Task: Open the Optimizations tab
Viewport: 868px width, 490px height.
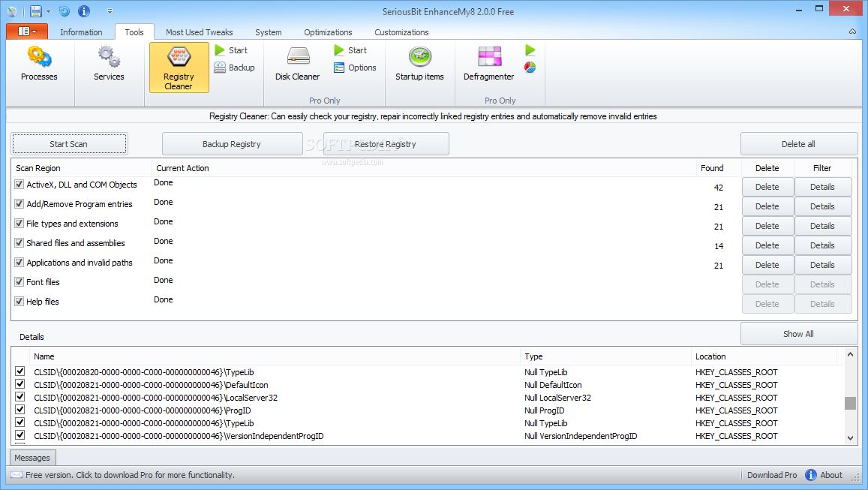Action: [328, 32]
